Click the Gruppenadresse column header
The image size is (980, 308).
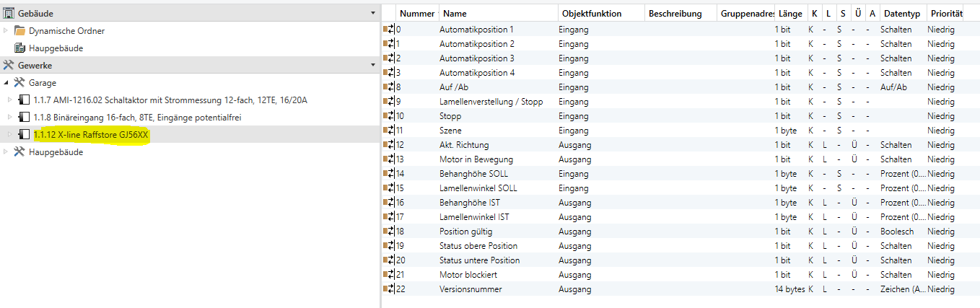(746, 14)
